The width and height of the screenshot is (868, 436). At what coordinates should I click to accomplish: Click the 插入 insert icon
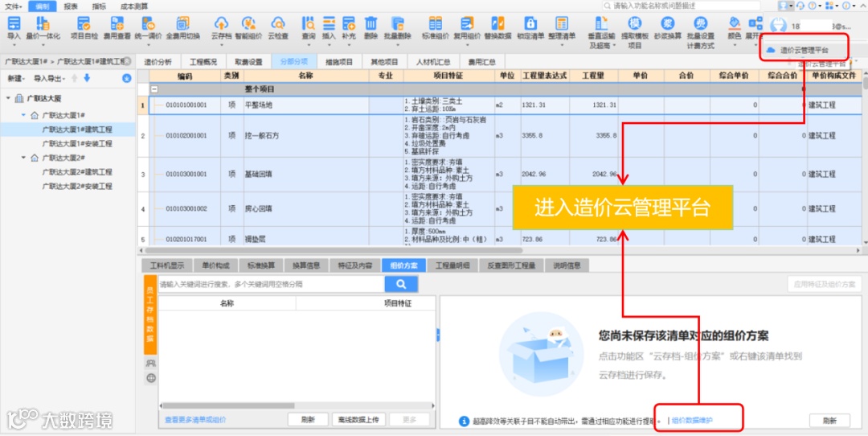(x=329, y=23)
